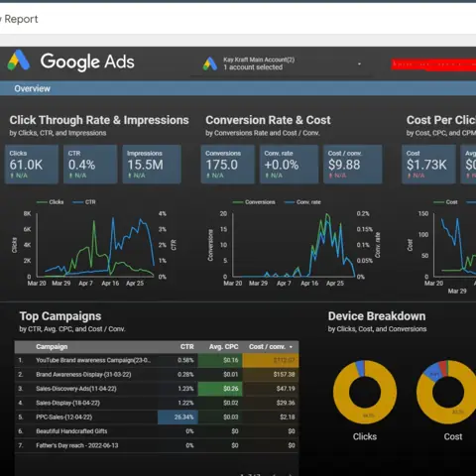Sort table by Campaign column header

coord(52,347)
